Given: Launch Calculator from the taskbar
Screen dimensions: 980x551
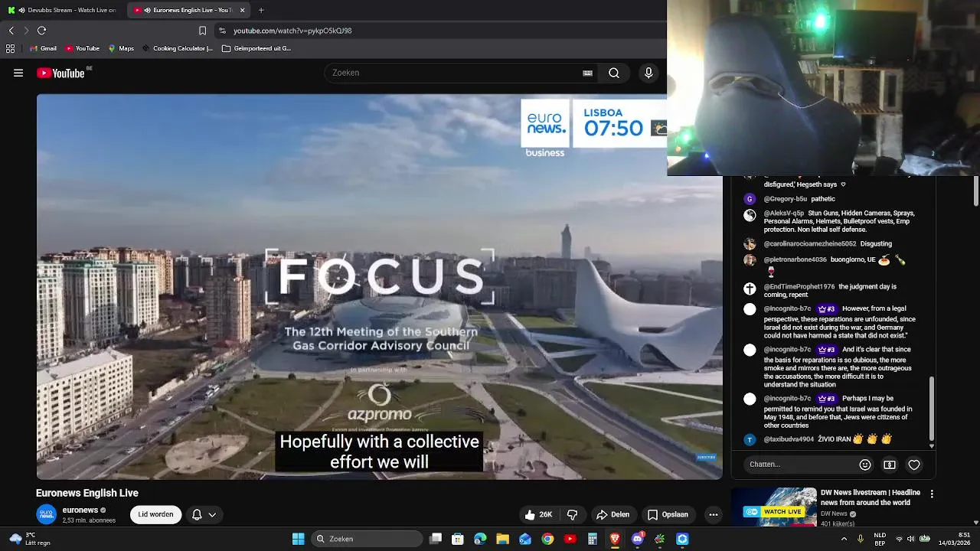Looking at the screenshot, I should (593, 539).
